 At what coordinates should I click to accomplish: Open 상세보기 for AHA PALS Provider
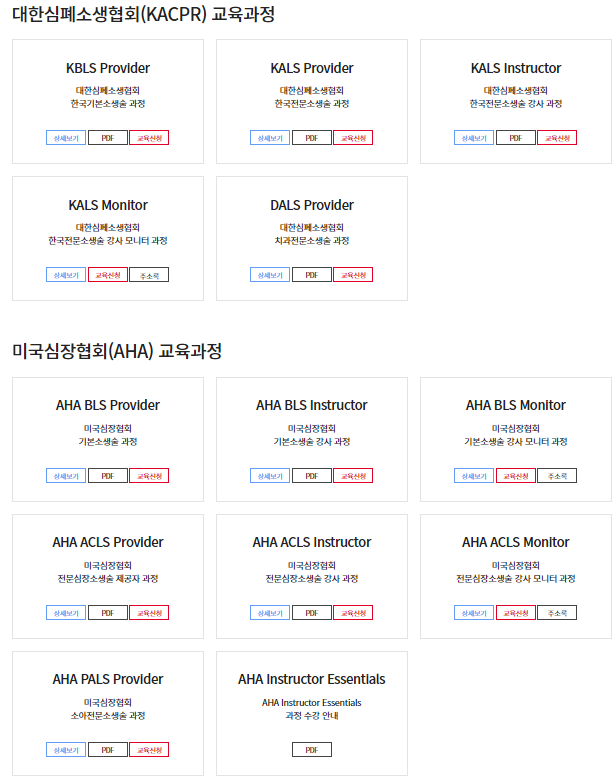(66, 750)
